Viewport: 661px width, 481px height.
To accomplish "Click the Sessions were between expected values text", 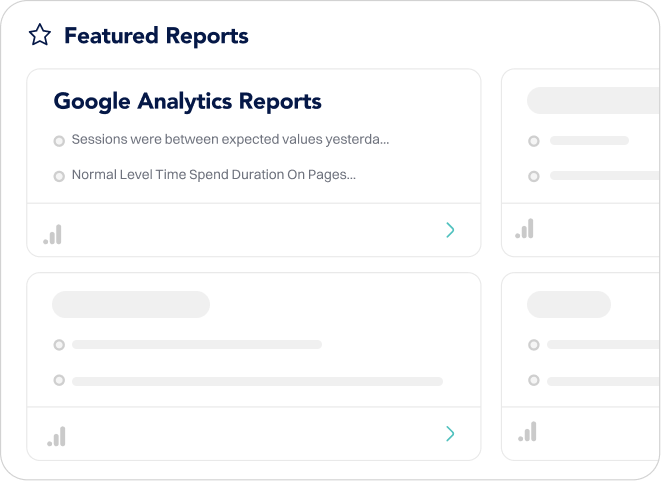I will pos(230,139).
